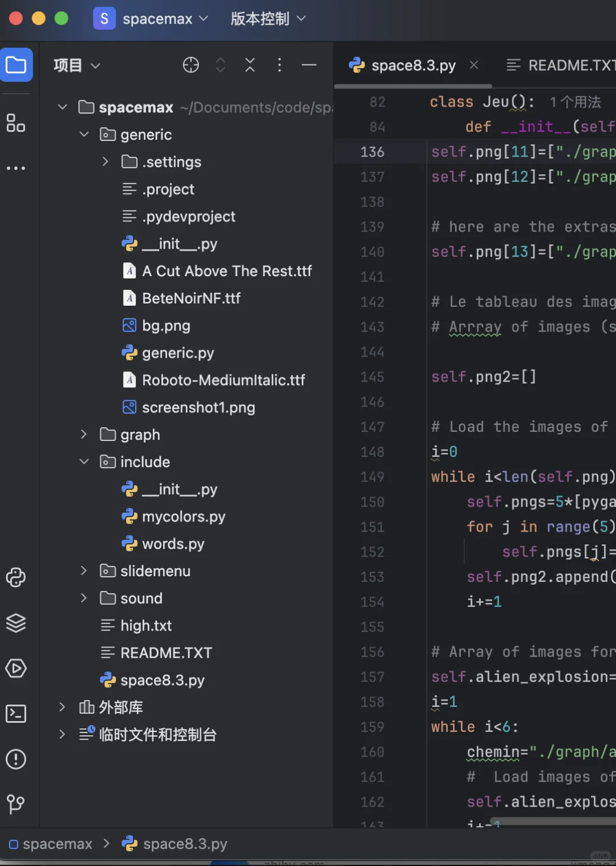
Task: Open the Services tool window
Action: pyautogui.click(x=15, y=623)
